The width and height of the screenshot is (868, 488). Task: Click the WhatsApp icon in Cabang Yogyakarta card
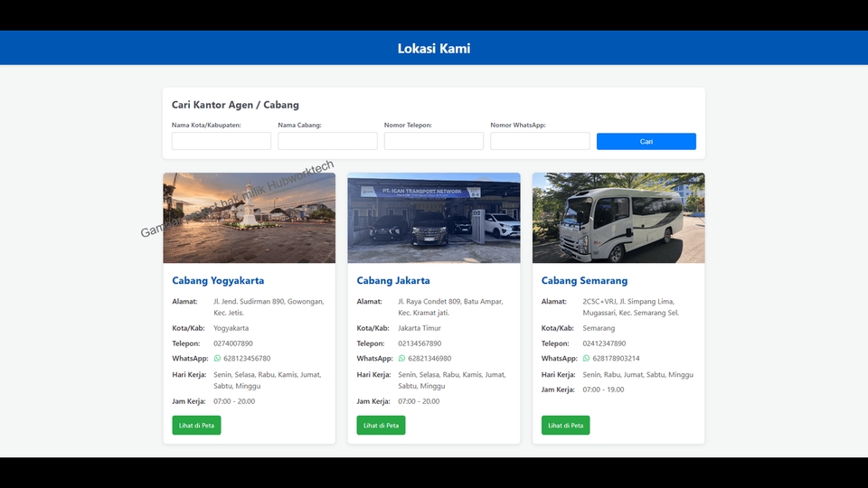point(217,359)
